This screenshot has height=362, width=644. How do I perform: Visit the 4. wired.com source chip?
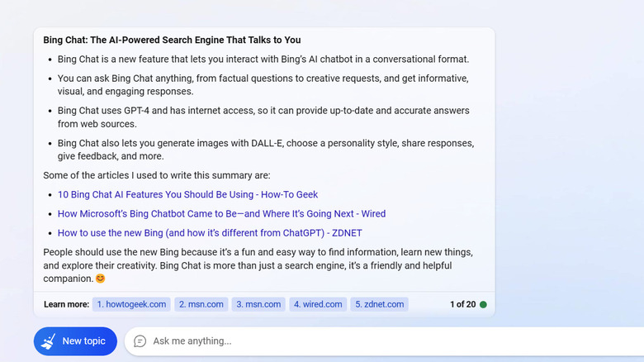(317, 304)
